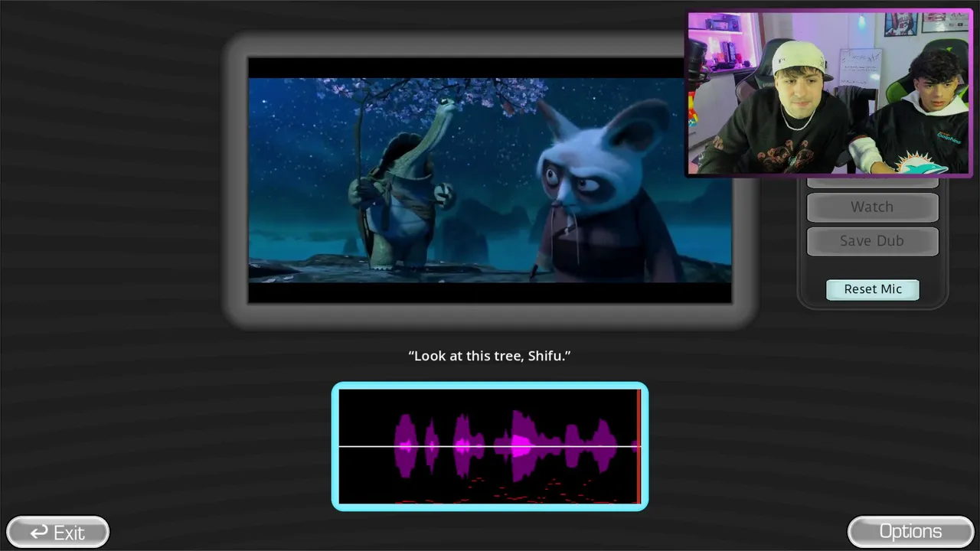Click the streamer webcam overlay

829,93
